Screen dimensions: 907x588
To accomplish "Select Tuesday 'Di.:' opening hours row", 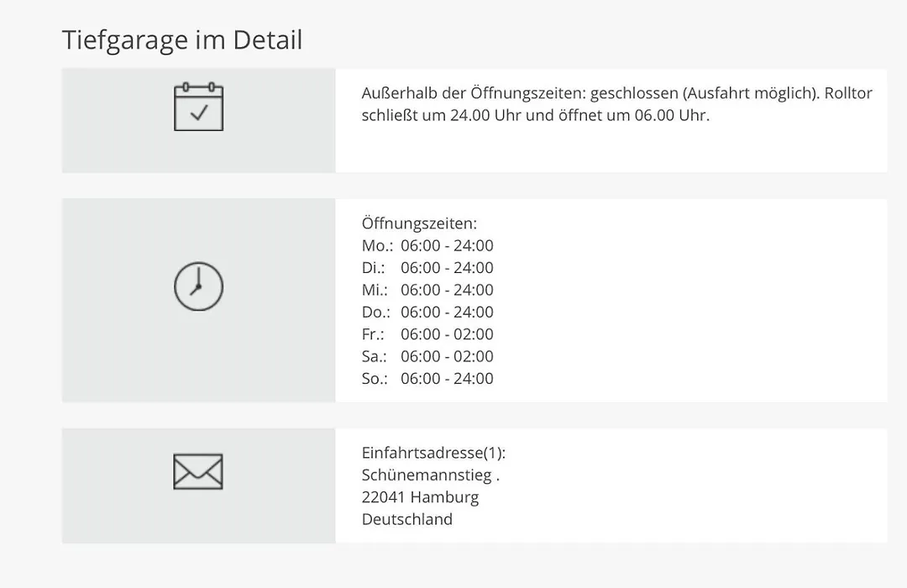I will [427, 267].
